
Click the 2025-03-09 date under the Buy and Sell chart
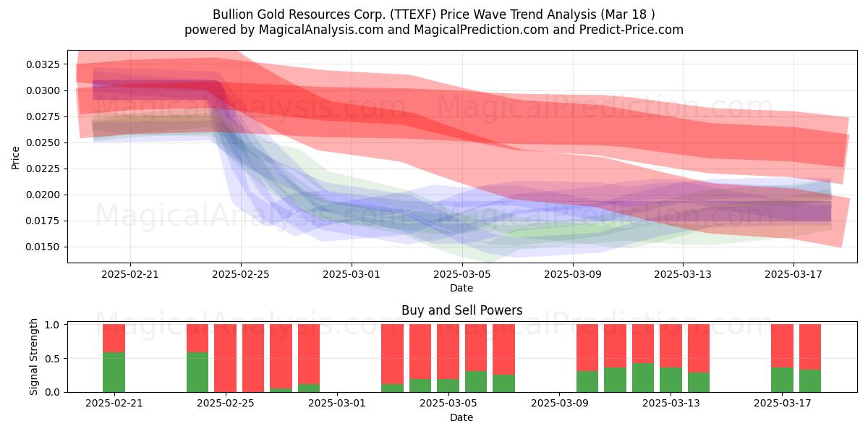[x=560, y=404]
